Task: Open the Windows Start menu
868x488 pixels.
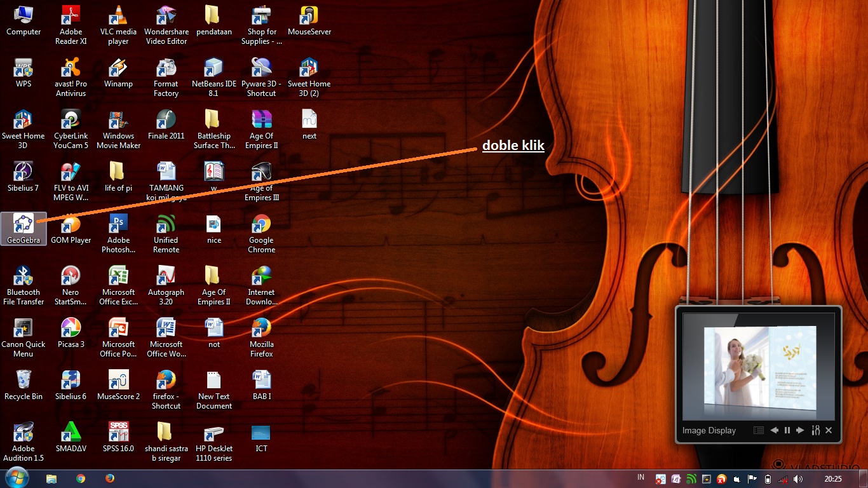Action: click(x=16, y=478)
